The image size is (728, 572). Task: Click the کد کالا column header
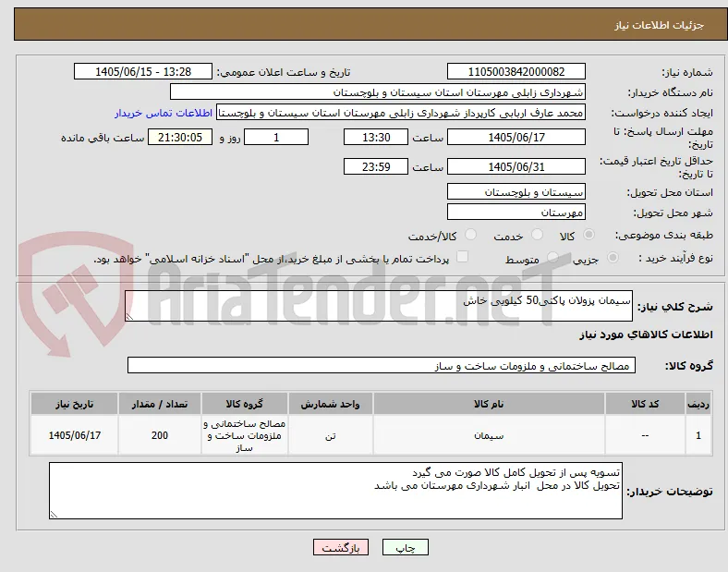click(x=645, y=404)
